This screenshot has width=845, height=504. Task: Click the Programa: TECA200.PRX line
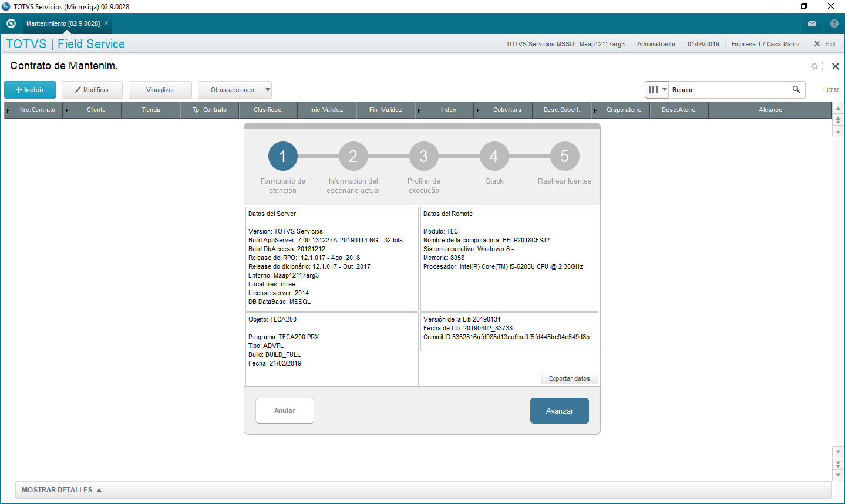[x=284, y=337]
